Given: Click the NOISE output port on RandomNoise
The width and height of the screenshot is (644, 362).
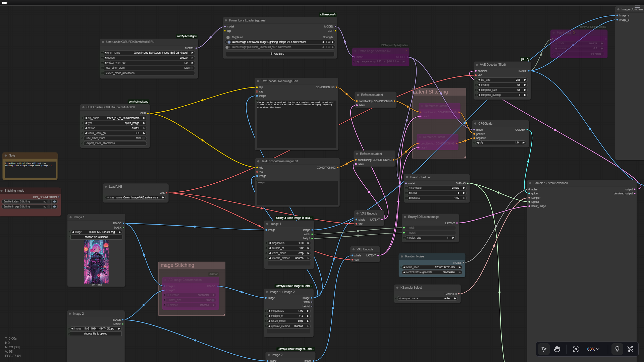Looking at the screenshot, I should [x=464, y=263].
